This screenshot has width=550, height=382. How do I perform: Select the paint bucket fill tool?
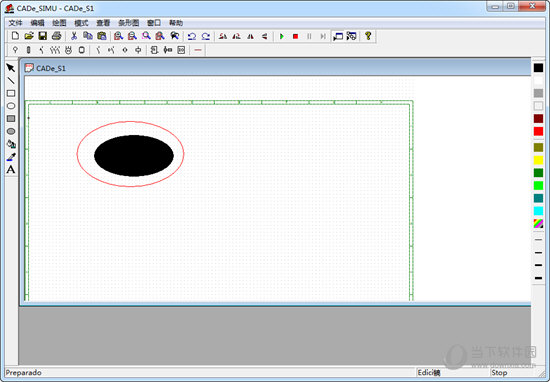click(x=11, y=144)
